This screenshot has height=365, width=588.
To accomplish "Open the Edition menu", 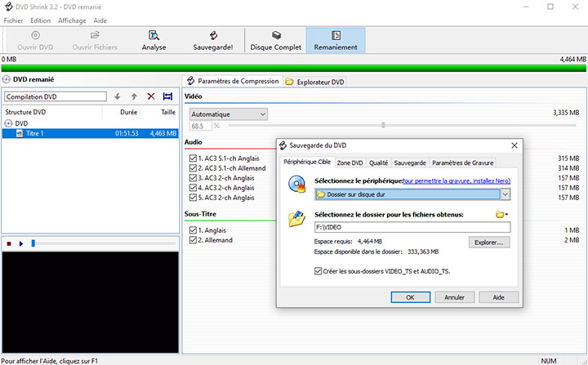I will point(41,20).
